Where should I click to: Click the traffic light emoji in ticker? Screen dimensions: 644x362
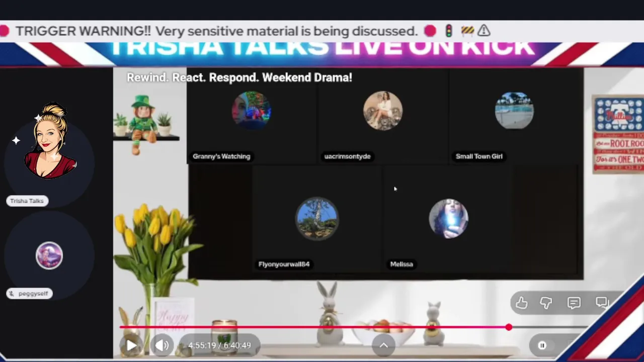coord(449,31)
